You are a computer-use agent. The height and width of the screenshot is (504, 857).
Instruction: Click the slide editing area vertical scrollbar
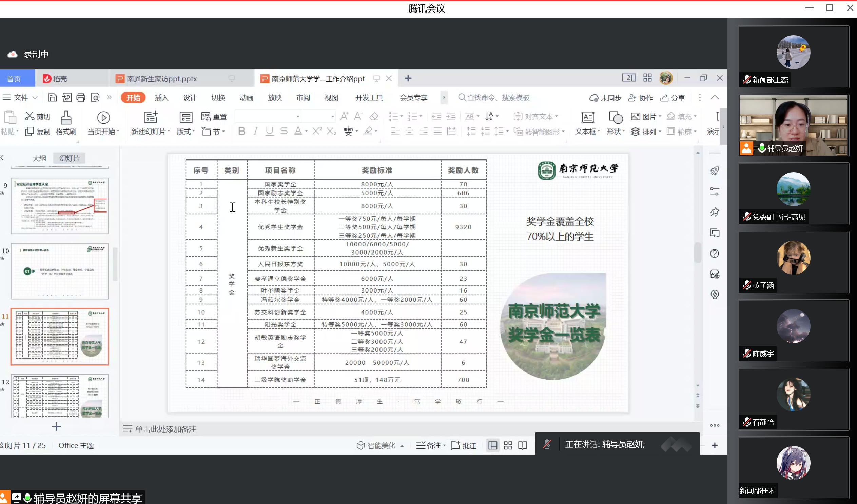[697, 252]
